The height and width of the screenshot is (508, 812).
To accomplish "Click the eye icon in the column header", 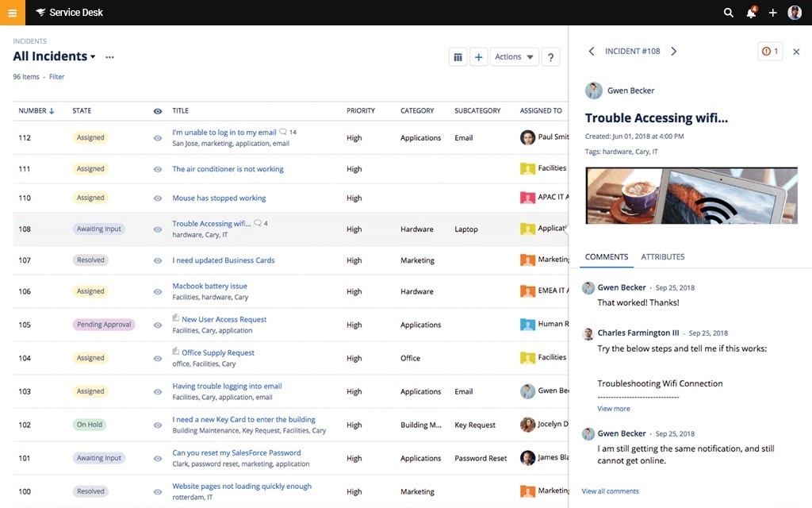I will [157, 110].
